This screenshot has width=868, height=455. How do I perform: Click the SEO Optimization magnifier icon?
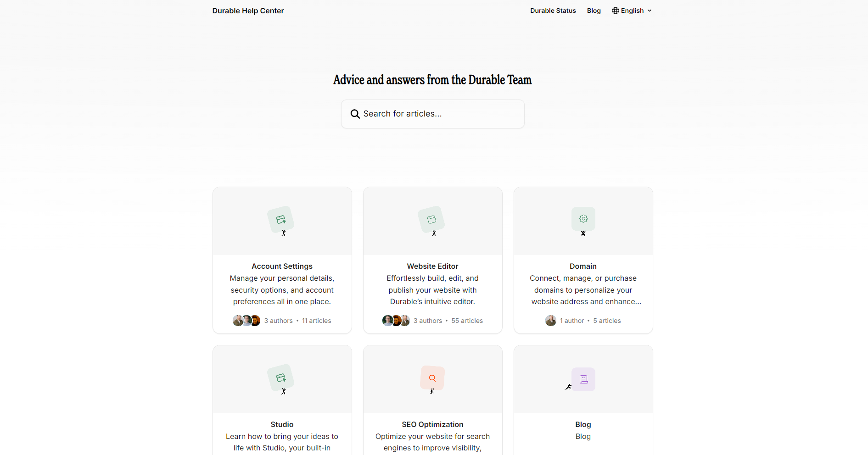click(432, 378)
